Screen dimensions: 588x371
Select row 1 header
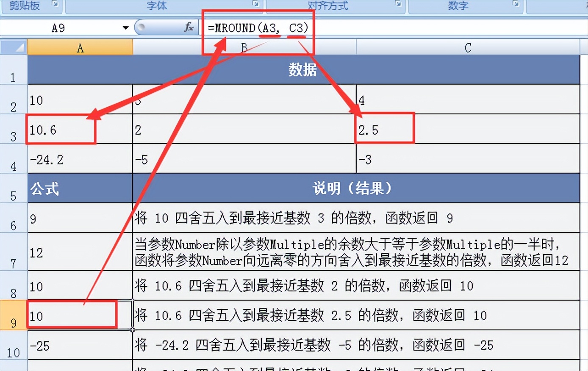pos(14,70)
